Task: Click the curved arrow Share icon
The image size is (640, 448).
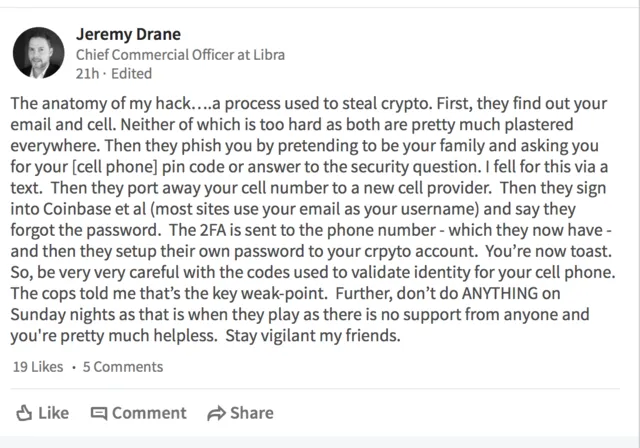Action: [216, 413]
